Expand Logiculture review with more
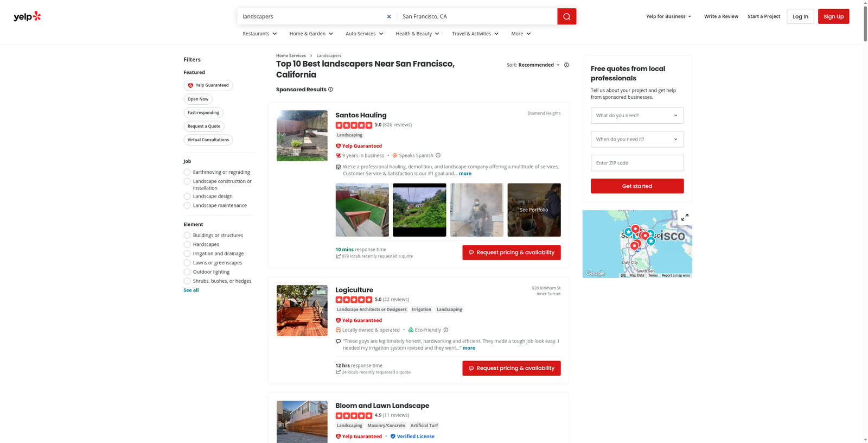 [x=469, y=348]
